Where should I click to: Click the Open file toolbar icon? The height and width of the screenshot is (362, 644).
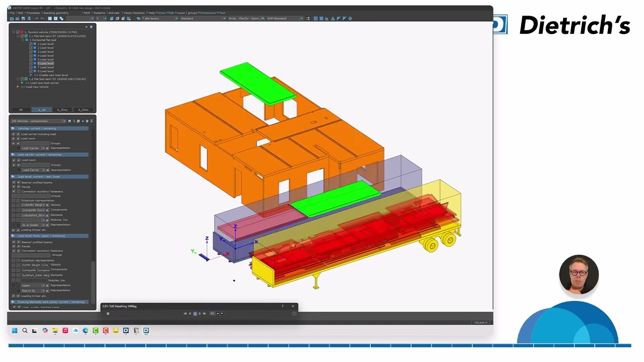coord(17,19)
